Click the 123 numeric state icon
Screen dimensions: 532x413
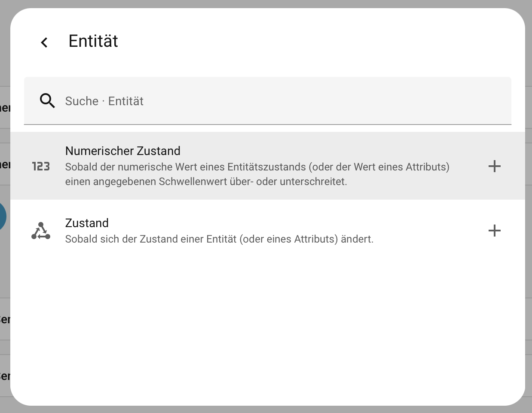click(x=41, y=167)
